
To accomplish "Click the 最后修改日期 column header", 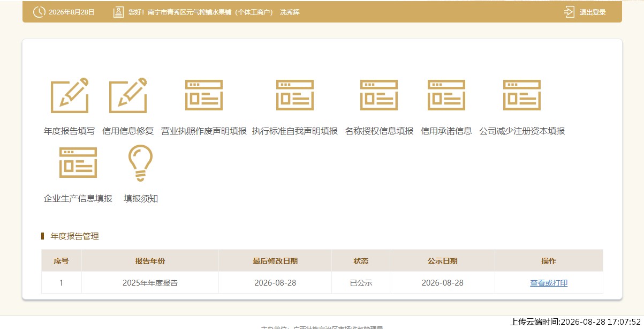I will pos(275,261).
